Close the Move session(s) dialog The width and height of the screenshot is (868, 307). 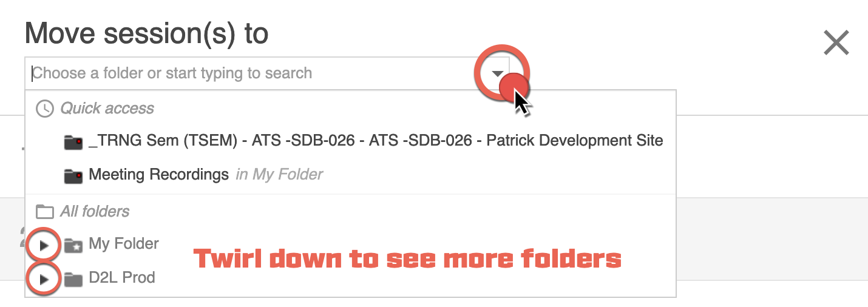click(836, 43)
